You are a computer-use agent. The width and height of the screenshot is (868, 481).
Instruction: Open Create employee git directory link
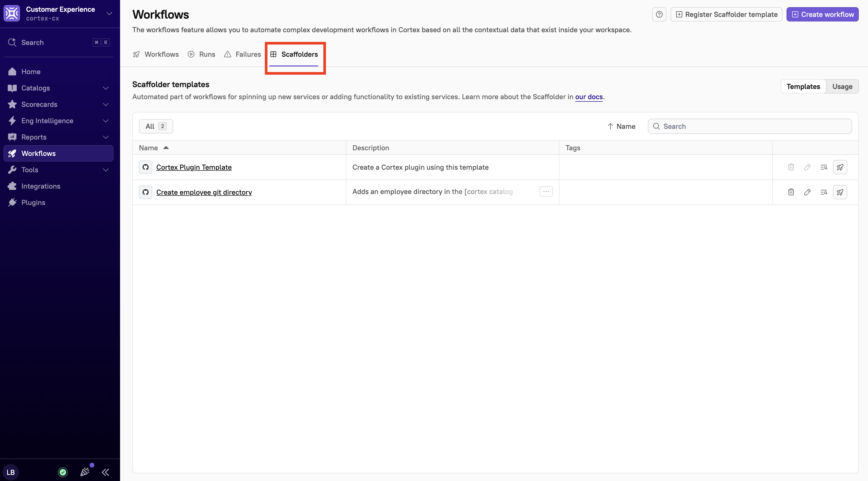tap(204, 192)
